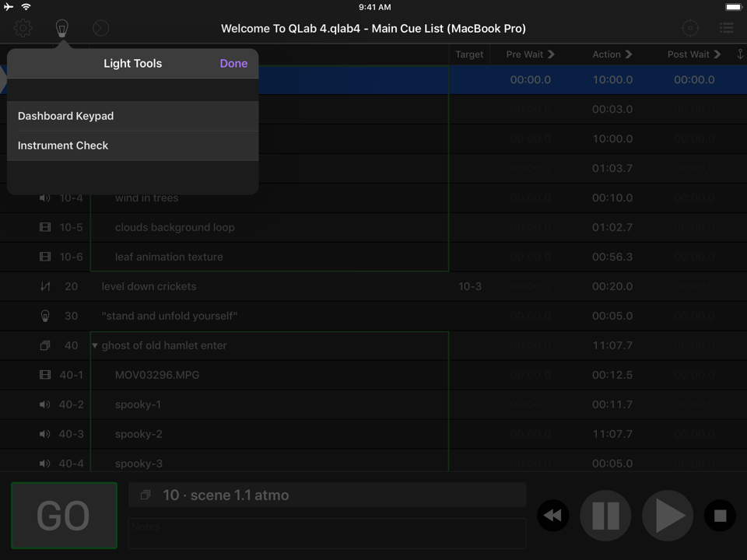Expand the Pre Wait column chevron
The image size is (747, 560).
point(551,54)
